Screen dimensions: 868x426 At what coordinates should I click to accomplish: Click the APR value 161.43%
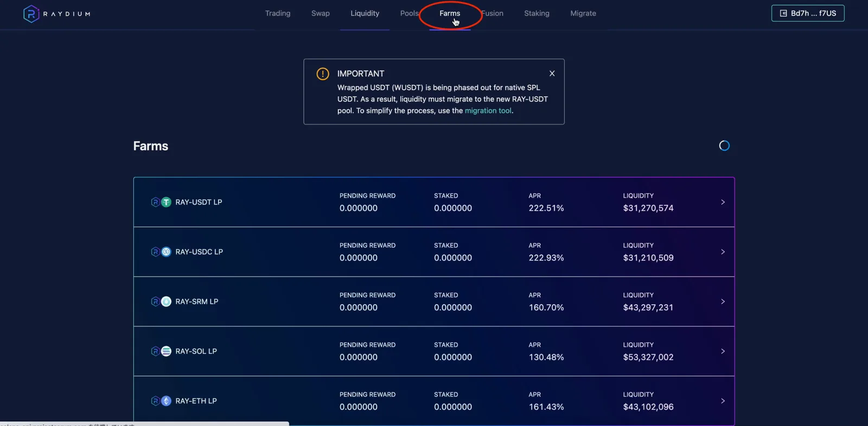click(x=546, y=407)
